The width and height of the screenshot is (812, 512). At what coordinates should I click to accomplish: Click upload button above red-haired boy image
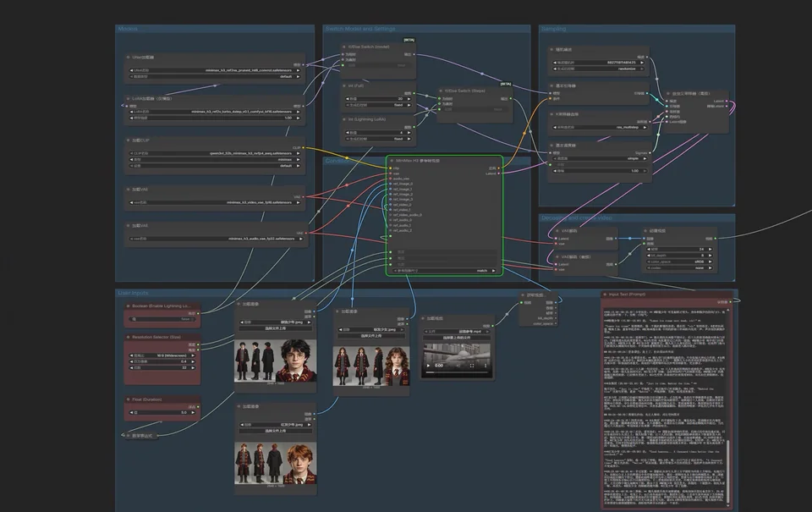276,431
